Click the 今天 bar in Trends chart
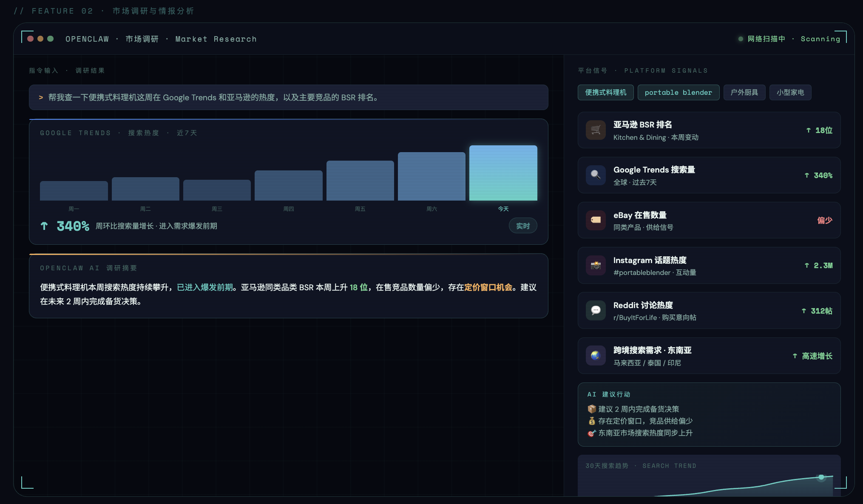Image resolution: width=863 pixels, height=504 pixels. (x=503, y=173)
